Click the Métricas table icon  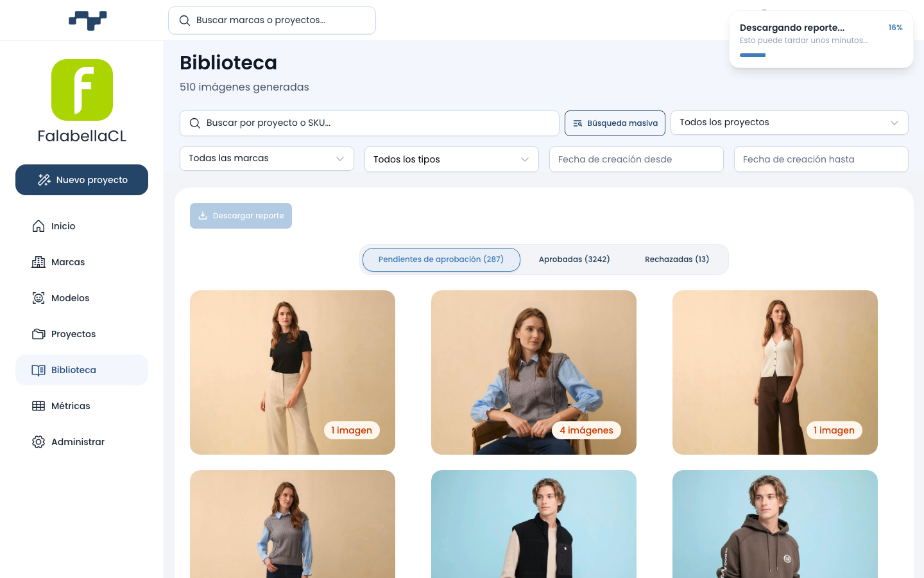coord(38,406)
